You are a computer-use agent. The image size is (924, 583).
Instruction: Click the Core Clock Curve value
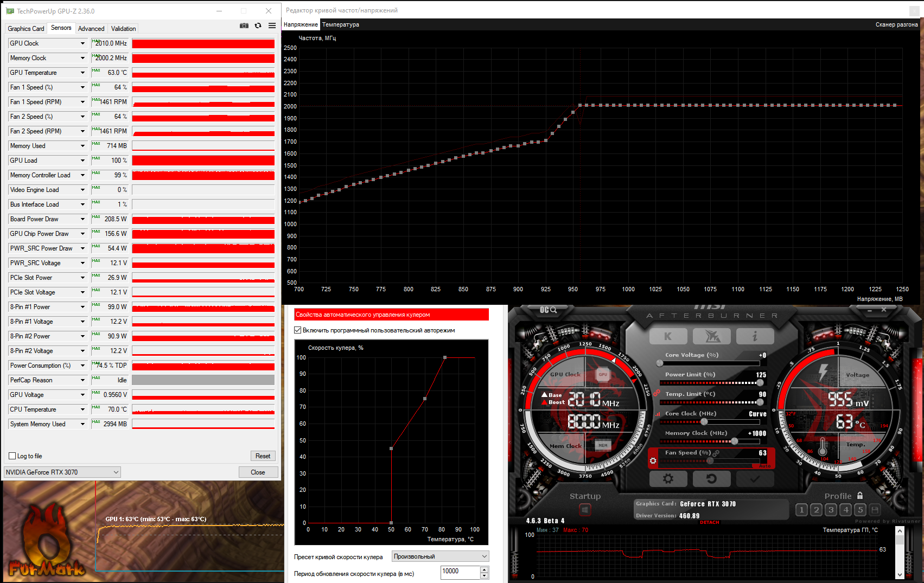757,414
